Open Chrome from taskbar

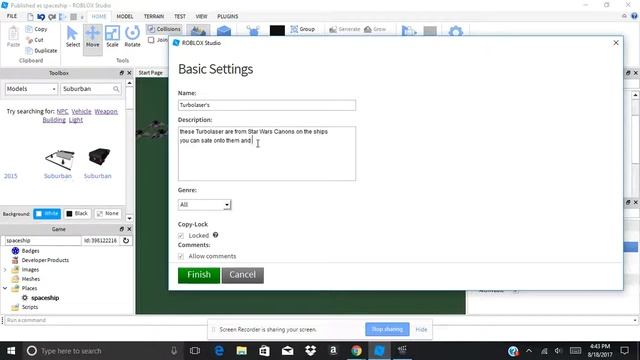pyautogui.click(x=356, y=351)
